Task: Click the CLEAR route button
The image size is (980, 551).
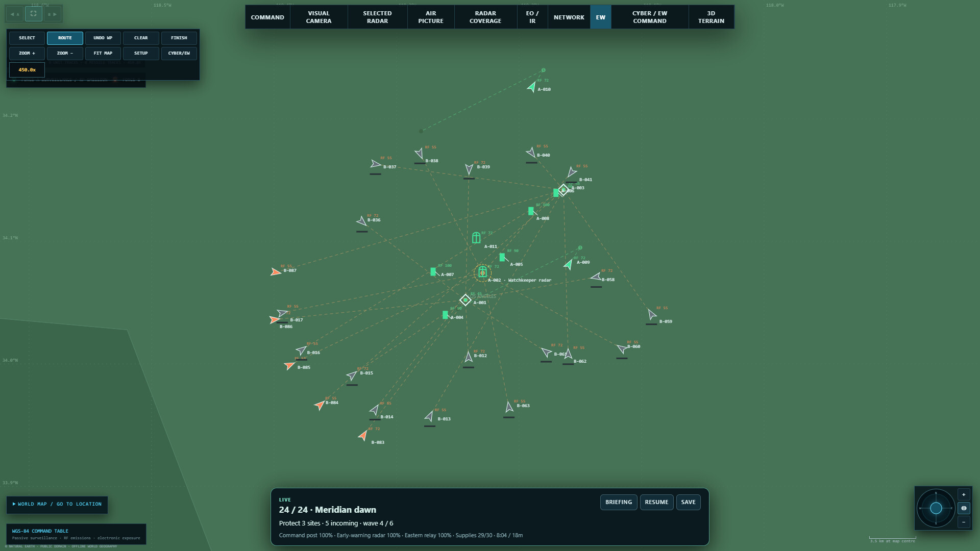Action: coord(141,38)
